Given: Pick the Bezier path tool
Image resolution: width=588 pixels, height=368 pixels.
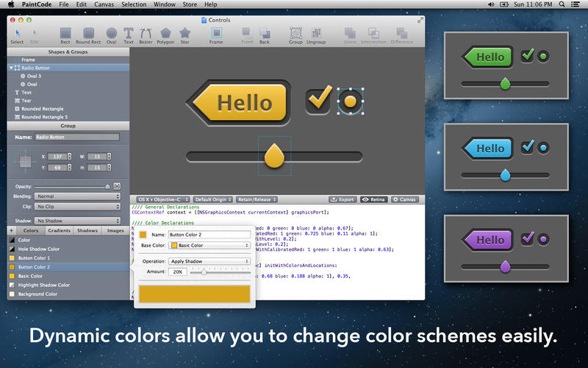Looking at the screenshot, I should click(146, 35).
